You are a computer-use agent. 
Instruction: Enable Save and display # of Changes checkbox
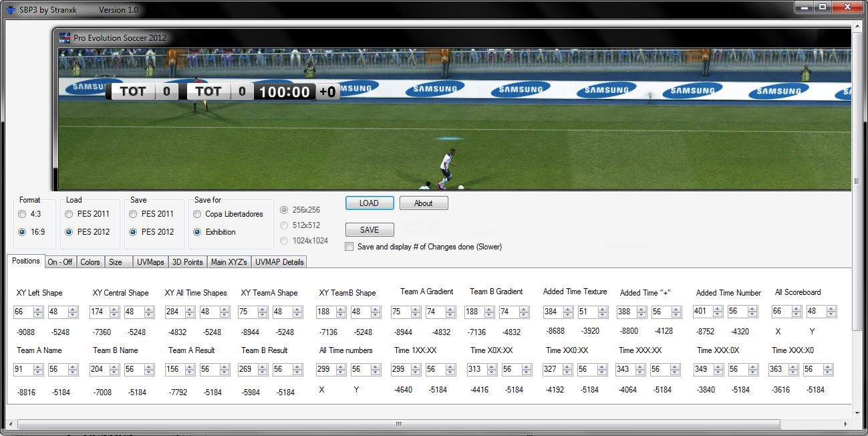349,247
